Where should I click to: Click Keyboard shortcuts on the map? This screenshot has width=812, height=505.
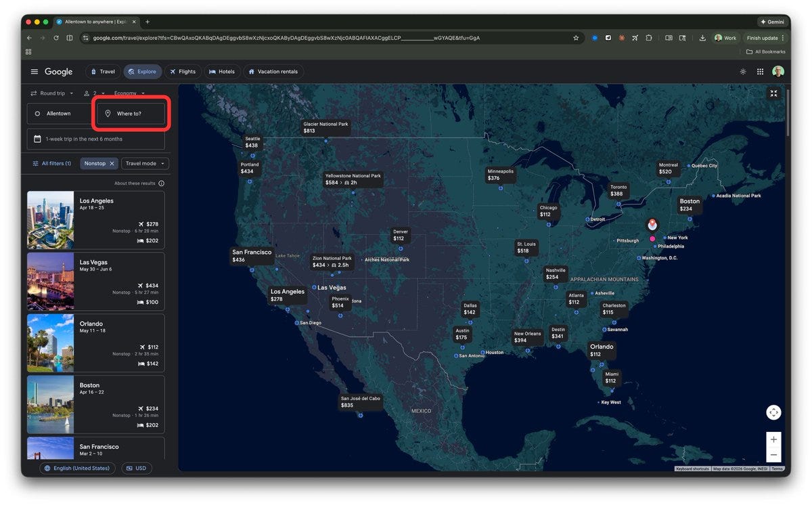pos(692,468)
